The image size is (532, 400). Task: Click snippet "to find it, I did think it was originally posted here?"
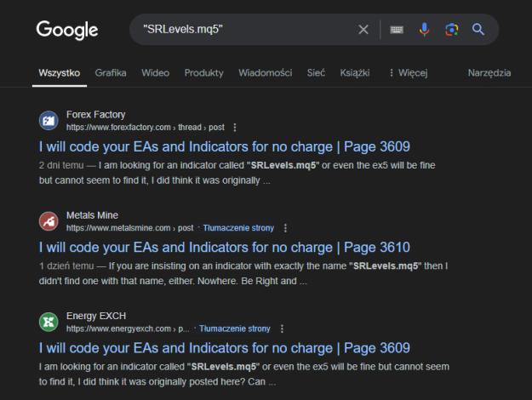pyautogui.click(x=142, y=382)
